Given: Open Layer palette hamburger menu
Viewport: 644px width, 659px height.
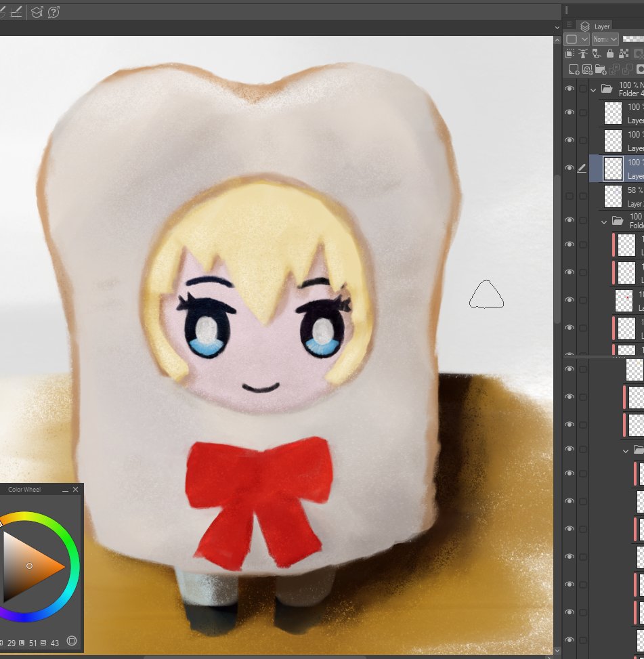Looking at the screenshot, I should coord(569,24).
